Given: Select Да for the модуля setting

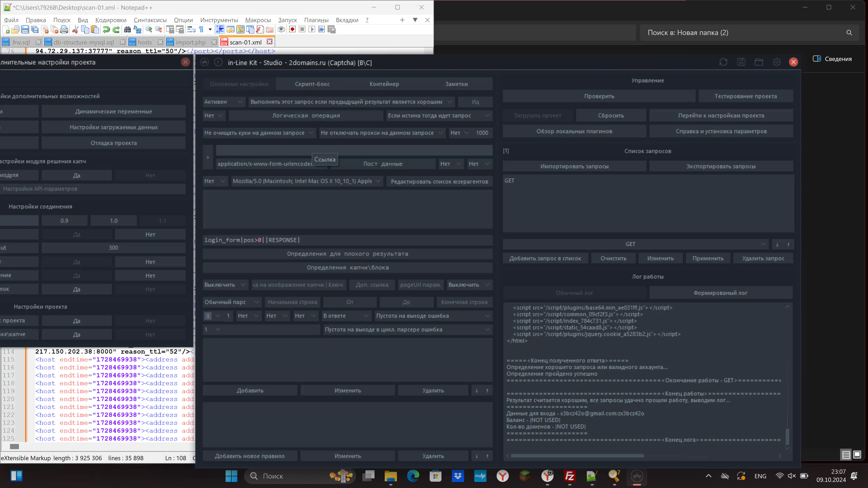Looking at the screenshot, I should [x=77, y=176].
